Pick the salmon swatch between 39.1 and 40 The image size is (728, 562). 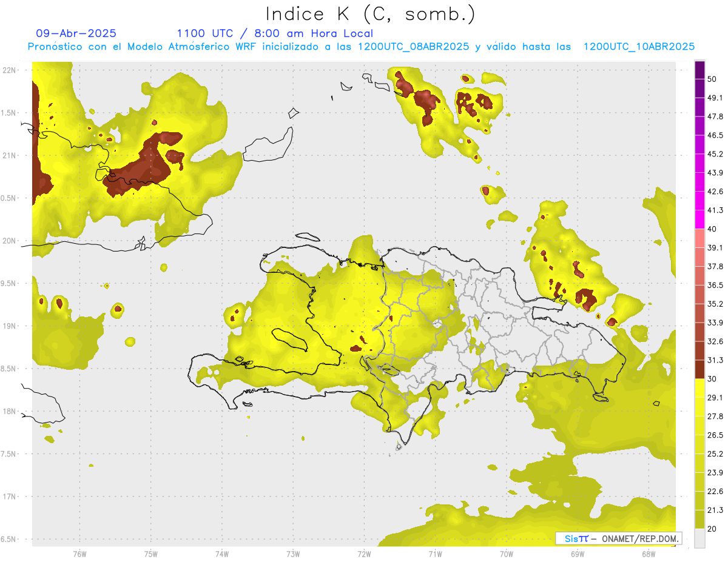(699, 238)
